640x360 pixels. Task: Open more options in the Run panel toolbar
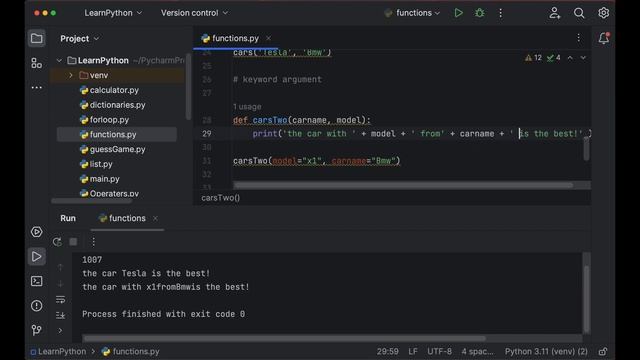pos(93,242)
